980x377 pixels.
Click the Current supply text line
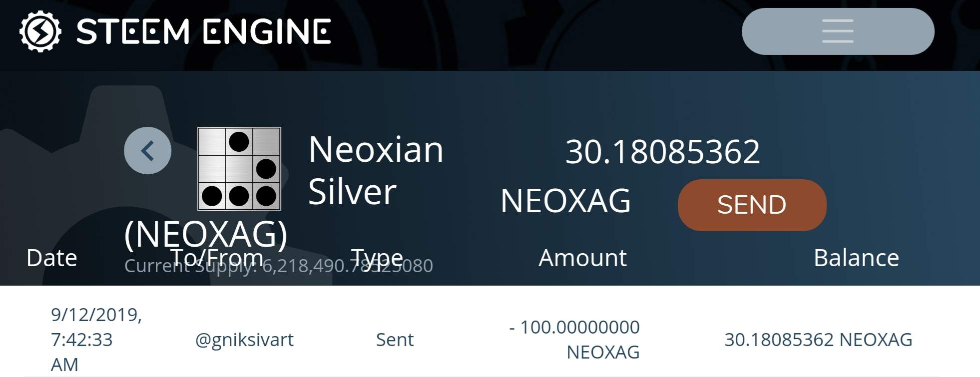279,266
